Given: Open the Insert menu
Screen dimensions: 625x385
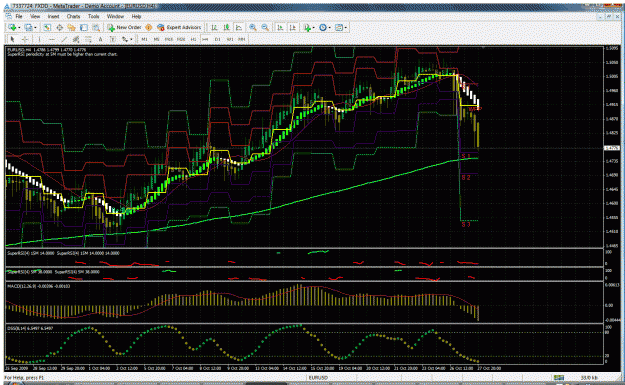Looking at the screenshot, I should click(x=53, y=16).
